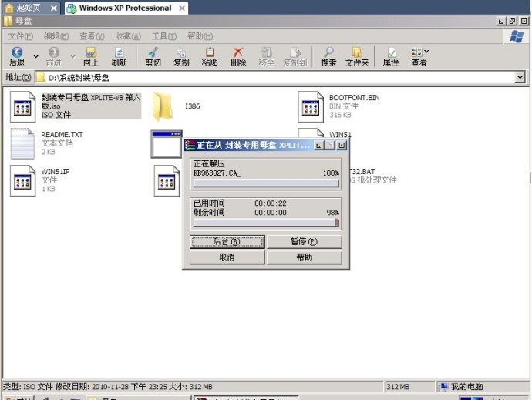This screenshot has width=532, height=400.
Task: Select the Windows XP Professional tab
Action: [x=125, y=8]
